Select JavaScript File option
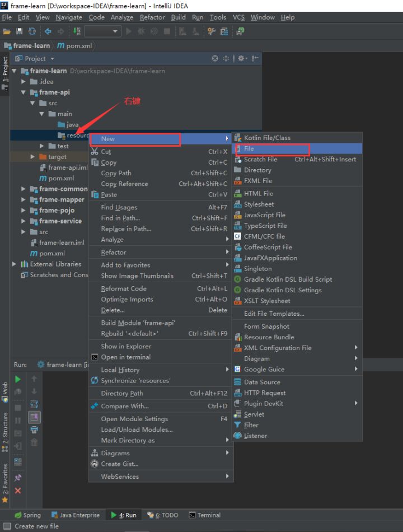The height and width of the screenshot is (532, 403). (297, 215)
